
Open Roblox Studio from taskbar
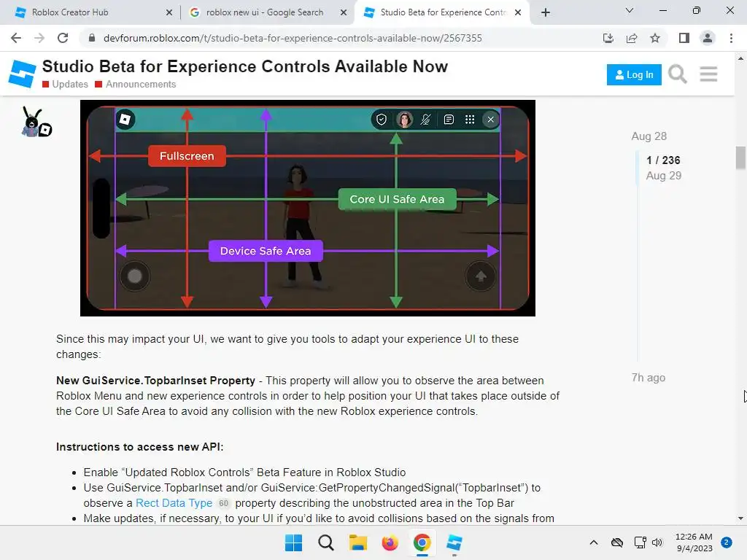454,542
